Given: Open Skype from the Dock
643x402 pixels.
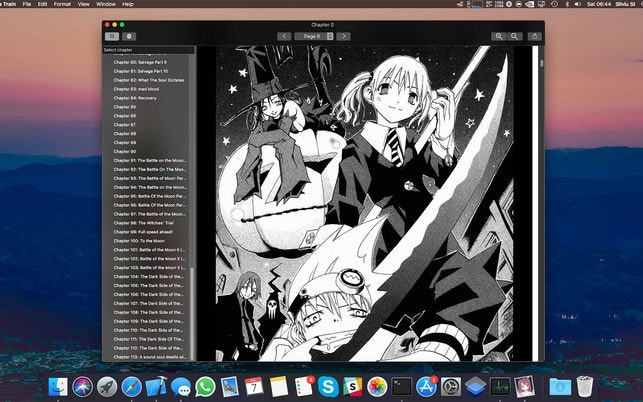Looking at the screenshot, I should pos(328,386).
